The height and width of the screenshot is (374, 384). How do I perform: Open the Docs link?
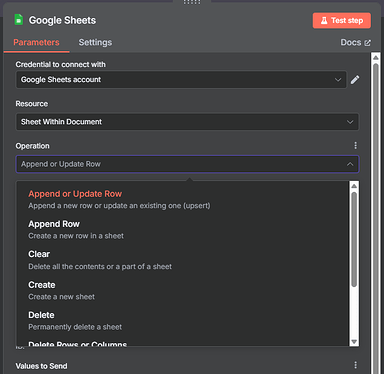coord(351,42)
